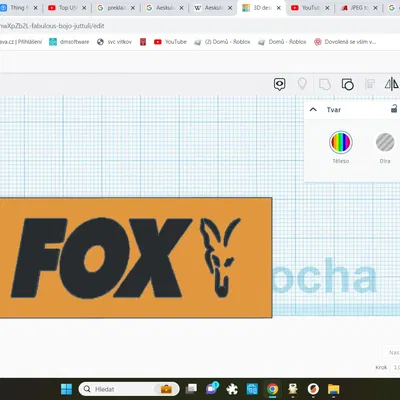Switch to the Aeskul Google search tab

point(164,8)
